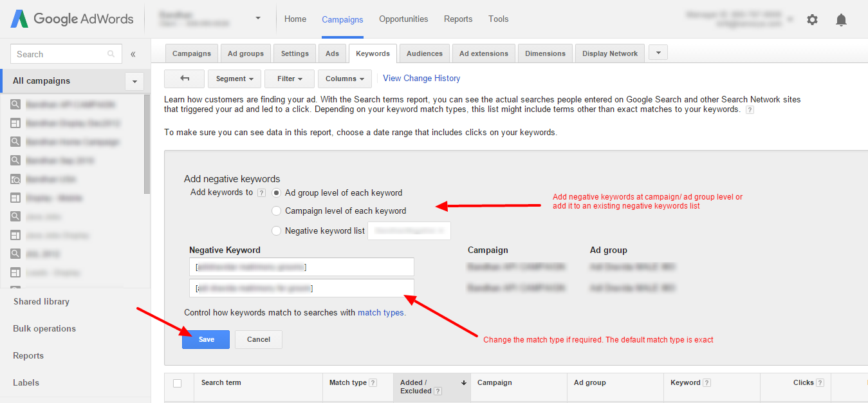Select All campaigns in sidebar

coord(42,80)
